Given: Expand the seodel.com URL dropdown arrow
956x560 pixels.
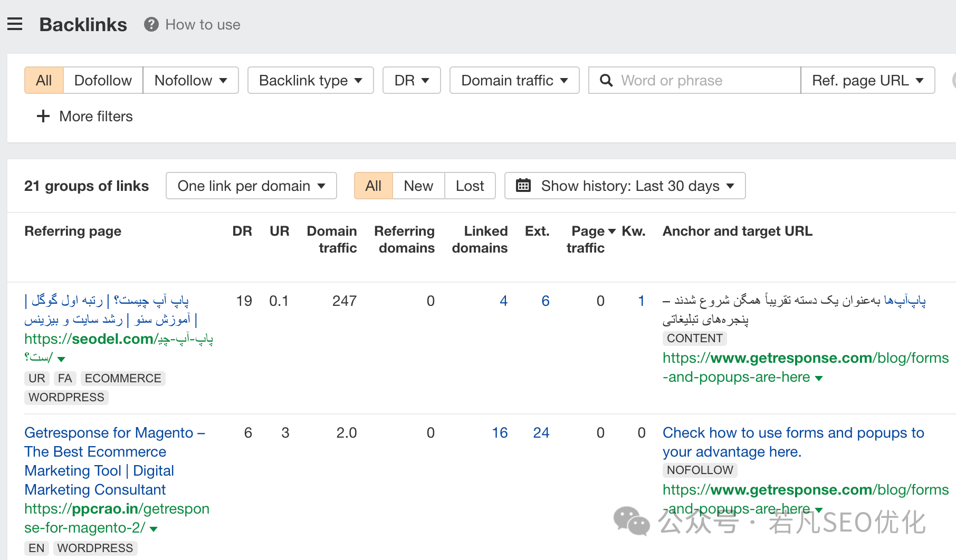Looking at the screenshot, I should 61,359.
